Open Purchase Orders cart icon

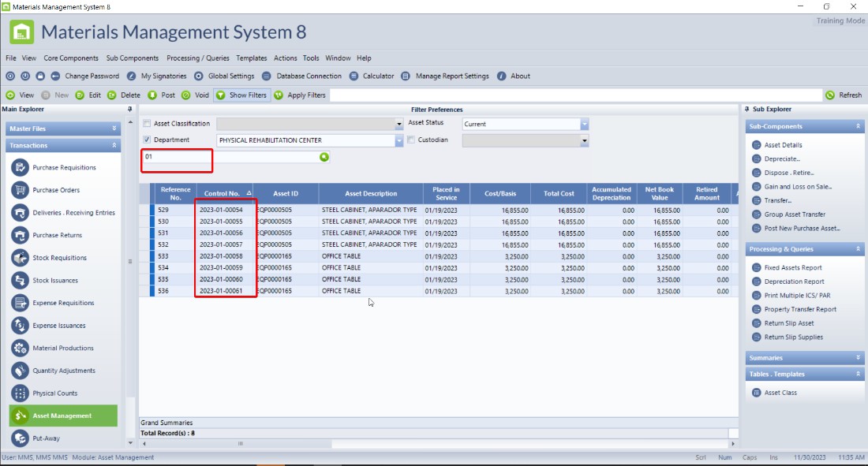(x=20, y=190)
